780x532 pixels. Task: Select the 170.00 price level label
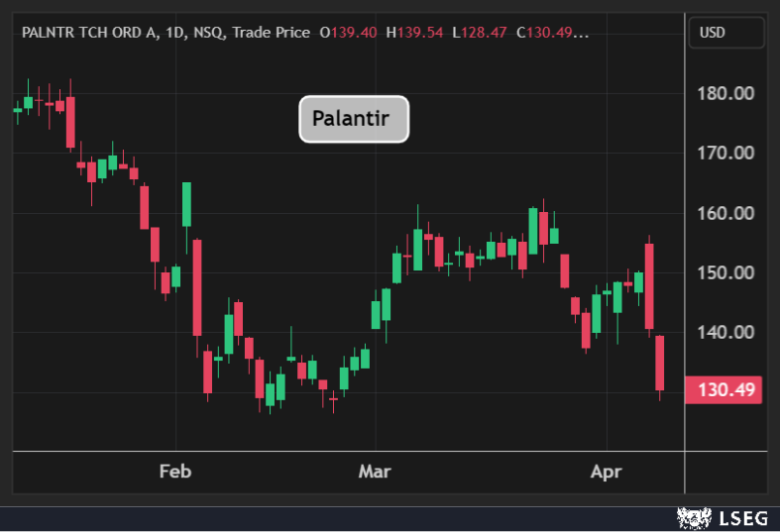(x=727, y=153)
